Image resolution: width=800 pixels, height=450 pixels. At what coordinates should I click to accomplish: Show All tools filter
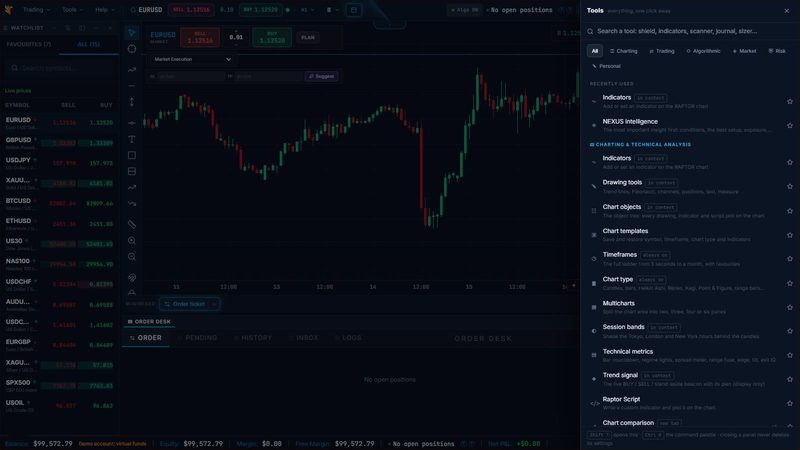coord(594,51)
